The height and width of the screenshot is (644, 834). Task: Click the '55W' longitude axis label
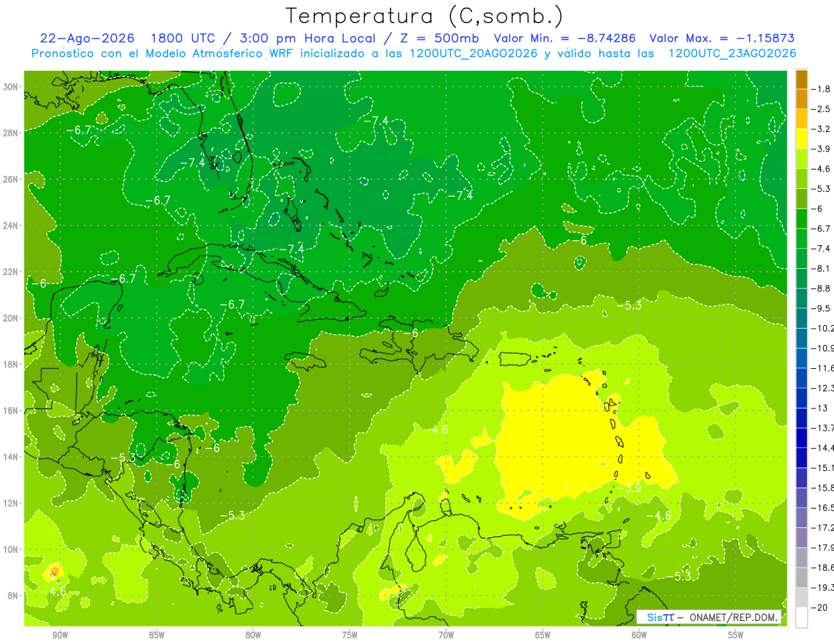(736, 635)
